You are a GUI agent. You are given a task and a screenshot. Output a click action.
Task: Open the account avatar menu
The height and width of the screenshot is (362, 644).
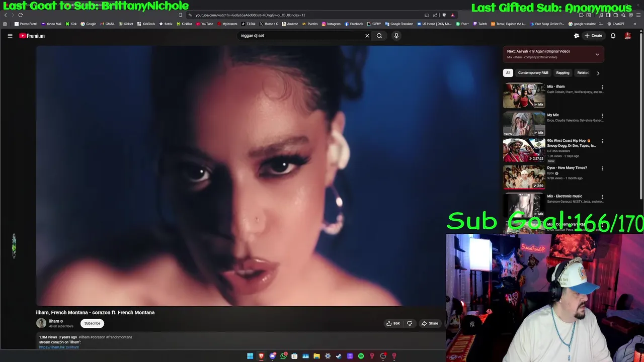pos(628,36)
